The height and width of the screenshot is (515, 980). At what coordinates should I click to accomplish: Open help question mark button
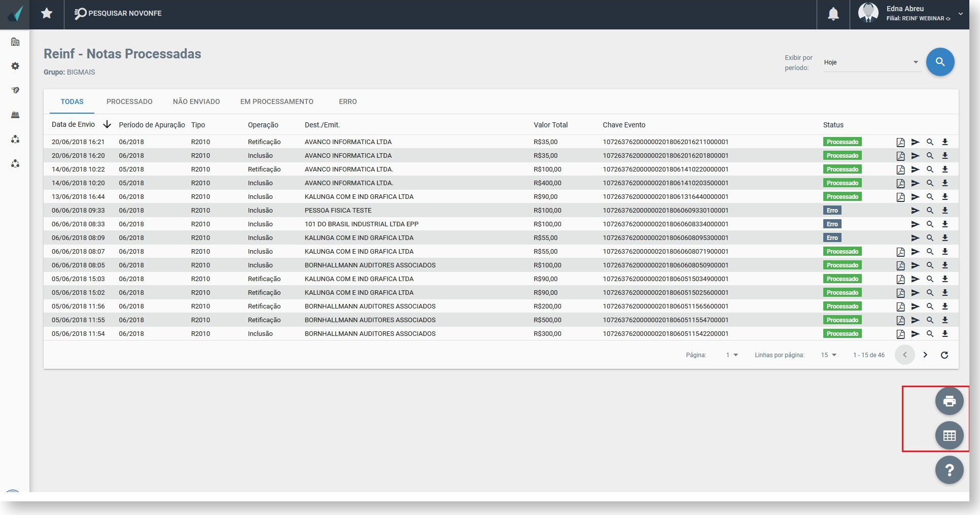pyautogui.click(x=949, y=470)
